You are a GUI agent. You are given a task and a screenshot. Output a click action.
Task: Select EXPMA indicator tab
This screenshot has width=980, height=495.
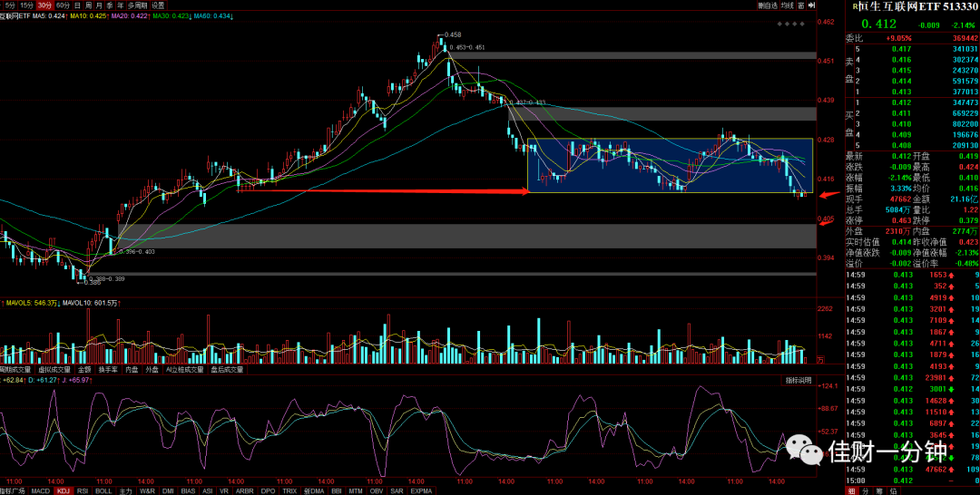[422, 490]
